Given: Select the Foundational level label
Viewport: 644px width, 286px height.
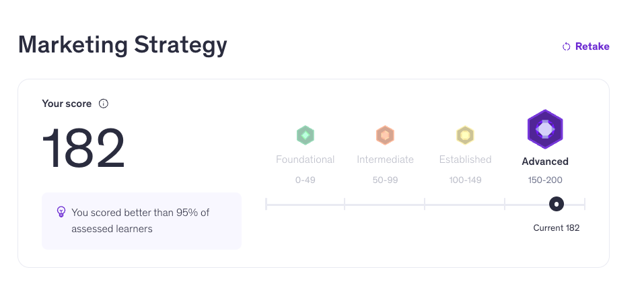Looking at the screenshot, I should click(x=305, y=159).
